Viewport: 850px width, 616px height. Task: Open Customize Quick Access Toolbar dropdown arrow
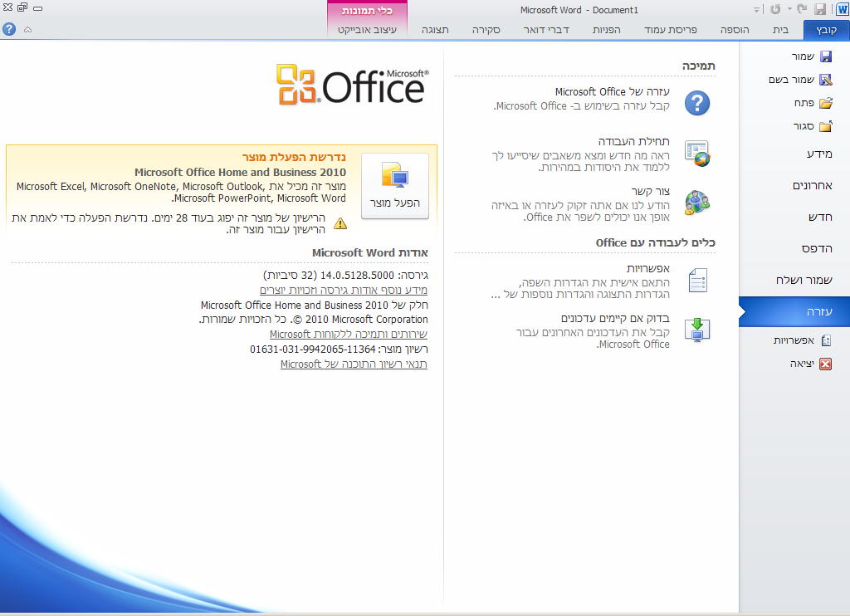756,10
